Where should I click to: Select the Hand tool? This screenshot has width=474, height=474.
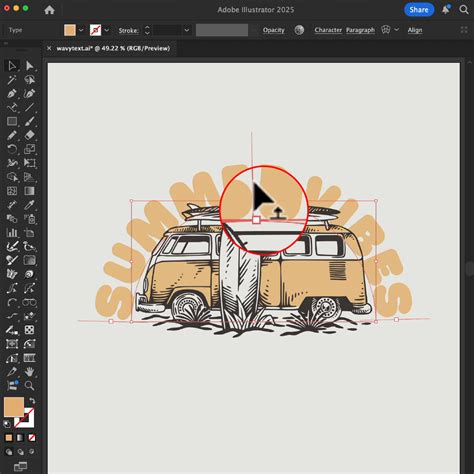(29, 372)
